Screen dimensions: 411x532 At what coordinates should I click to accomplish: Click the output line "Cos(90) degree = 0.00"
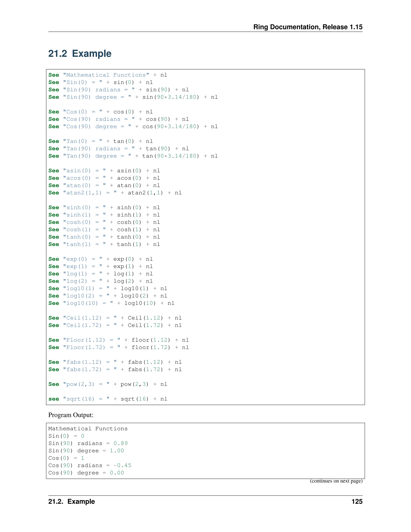tap(86, 473)
